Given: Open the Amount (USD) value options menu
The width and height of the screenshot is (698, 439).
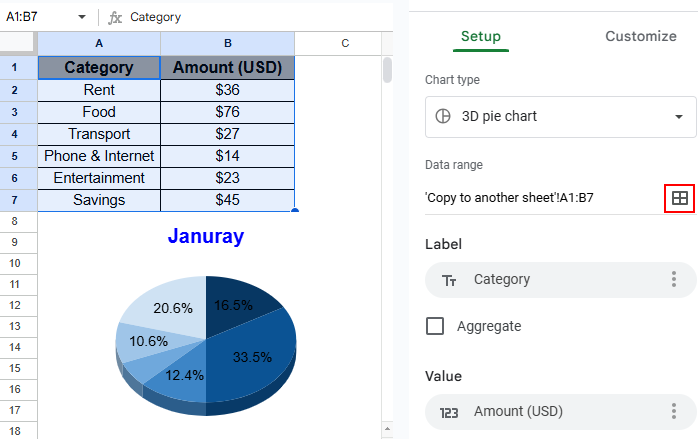Looking at the screenshot, I should pyautogui.click(x=674, y=411).
